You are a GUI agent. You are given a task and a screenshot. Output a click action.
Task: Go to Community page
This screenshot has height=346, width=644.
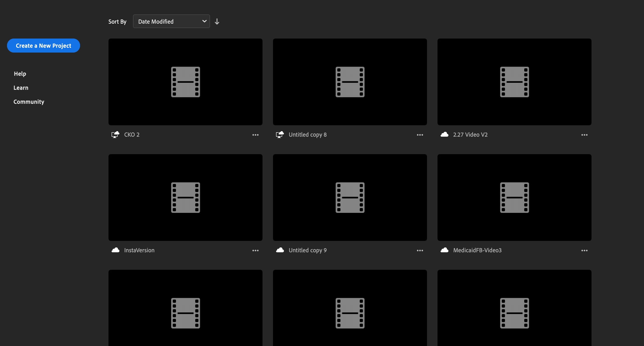point(29,102)
